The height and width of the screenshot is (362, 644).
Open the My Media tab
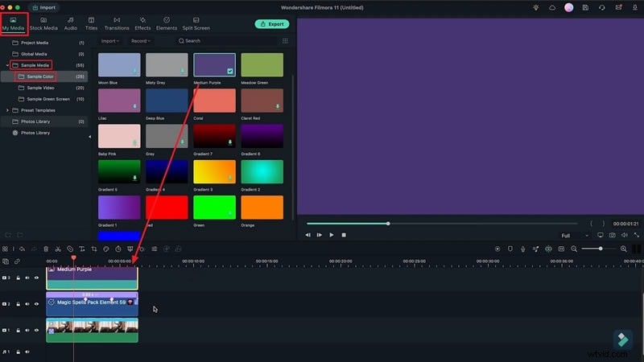14,24
